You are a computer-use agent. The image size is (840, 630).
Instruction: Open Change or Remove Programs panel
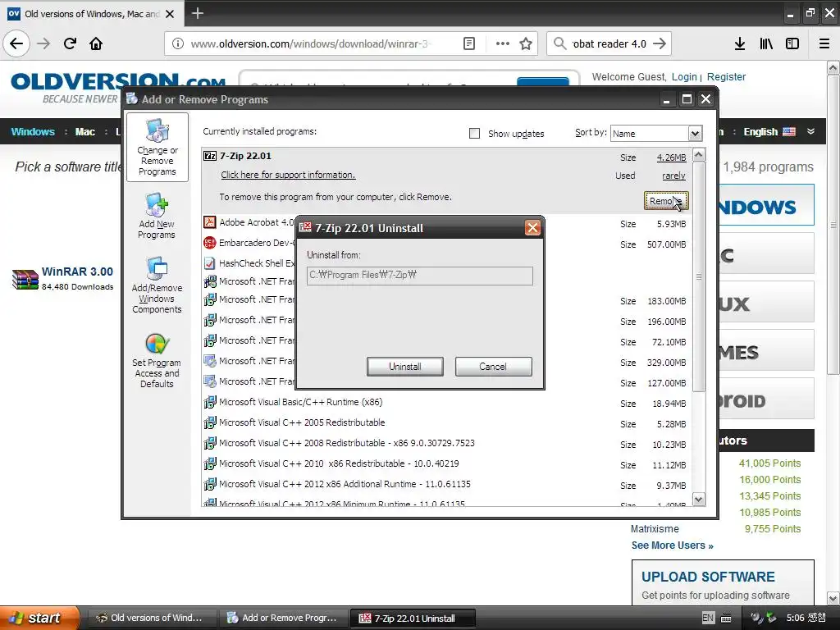point(157,148)
